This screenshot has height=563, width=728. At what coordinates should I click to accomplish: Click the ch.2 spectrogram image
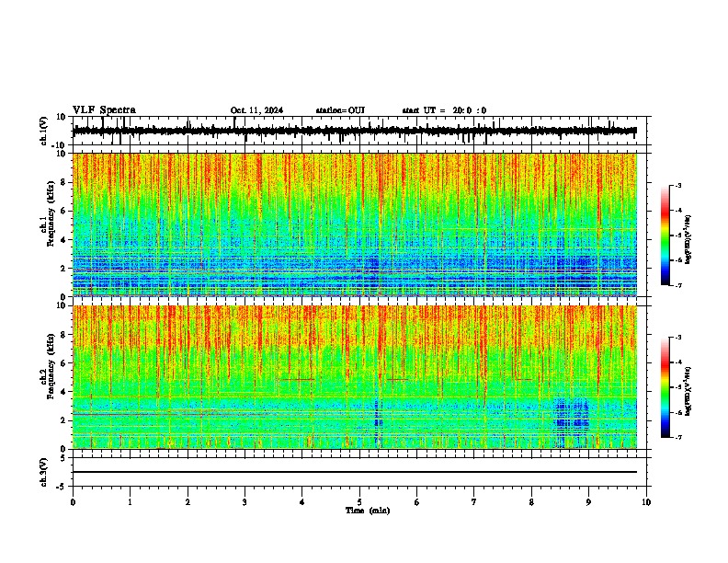(355, 377)
